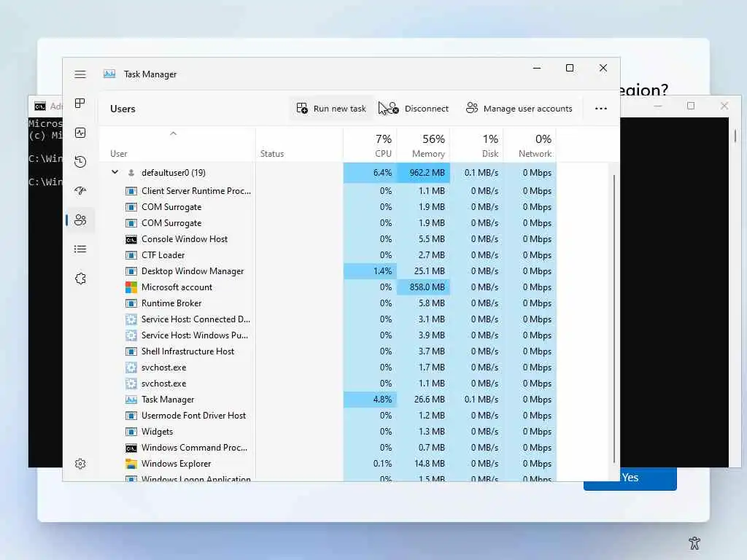This screenshot has width=747, height=560.
Task: Click the 962.2 MB memory value
Action: click(427, 172)
